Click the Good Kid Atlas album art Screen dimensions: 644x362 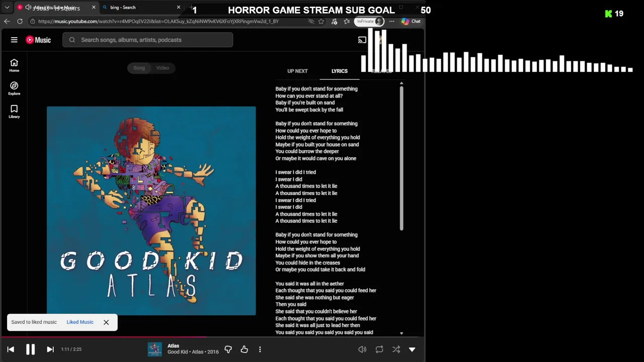[151, 211]
